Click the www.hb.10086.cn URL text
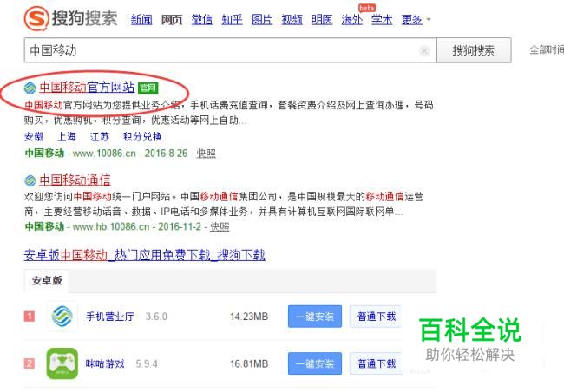This screenshot has height=392, width=564. tap(111, 227)
